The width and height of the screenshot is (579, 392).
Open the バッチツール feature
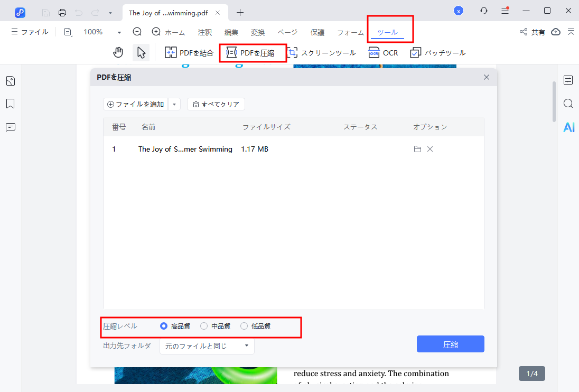[439, 52]
